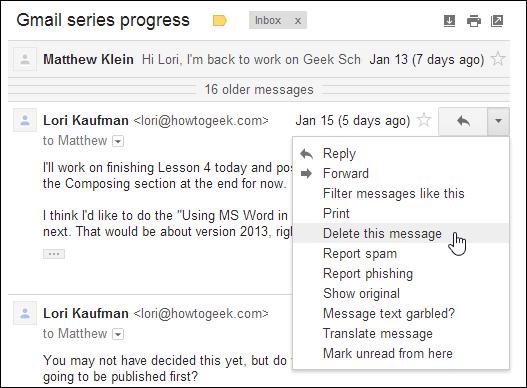Star the Matthew Klein message from Jan 13
Viewport: 527px width, 388px height.
pyautogui.click(x=497, y=59)
